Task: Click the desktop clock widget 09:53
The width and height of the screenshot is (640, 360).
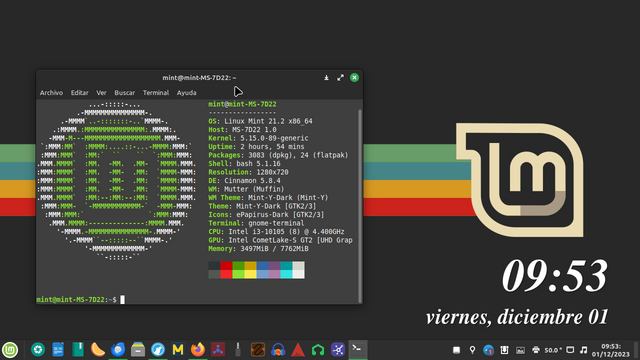Action: pyautogui.click(x=555, y=276)
